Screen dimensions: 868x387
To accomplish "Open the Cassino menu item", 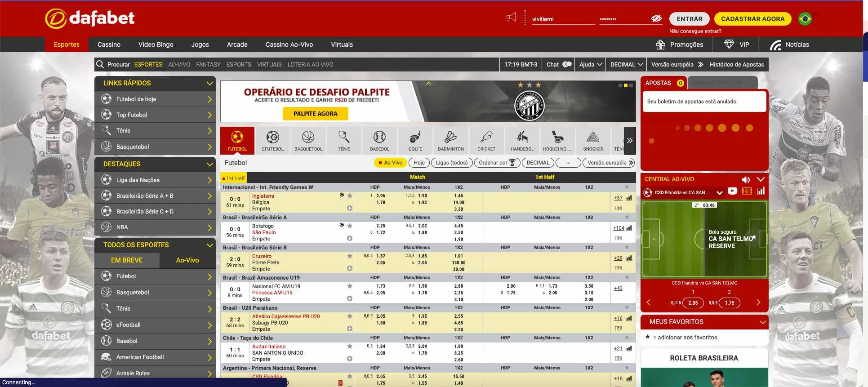I will tap(109, 44).
